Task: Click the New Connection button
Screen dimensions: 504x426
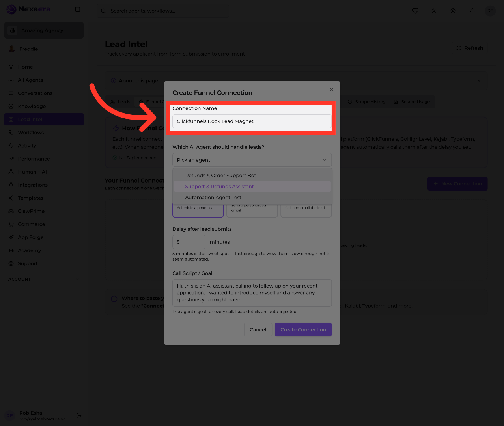Action: [457, 184]
